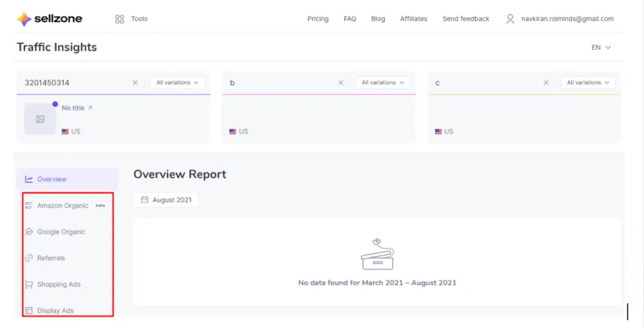Screen dimensions: 644x328
Task: Click the Sellzone logo
Action: (x=49, y=19)
